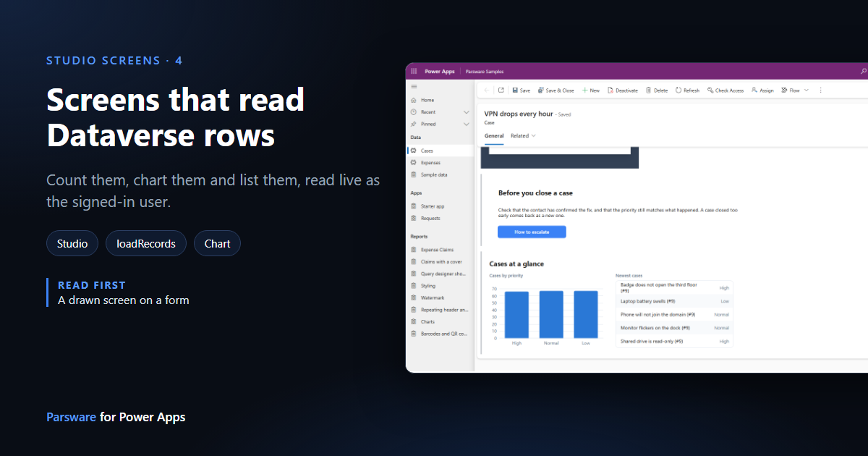Click the Check Access command
Viewport: 868px width, 456px height.
tap(726, 90)
